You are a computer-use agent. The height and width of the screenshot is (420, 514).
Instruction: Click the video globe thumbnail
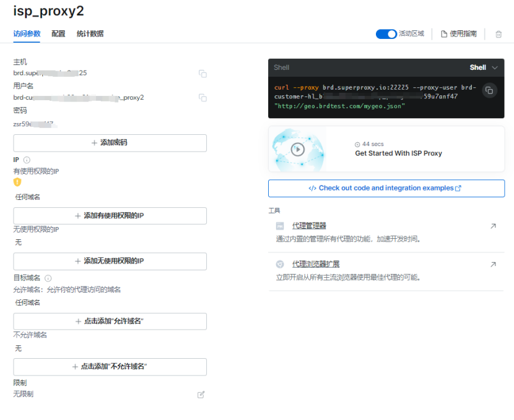298,149
